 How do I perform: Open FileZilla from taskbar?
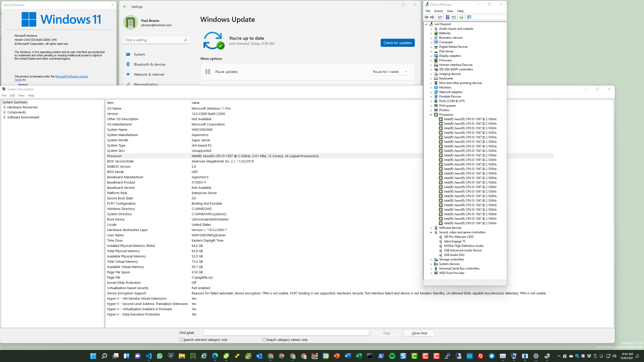click(481, 356)
